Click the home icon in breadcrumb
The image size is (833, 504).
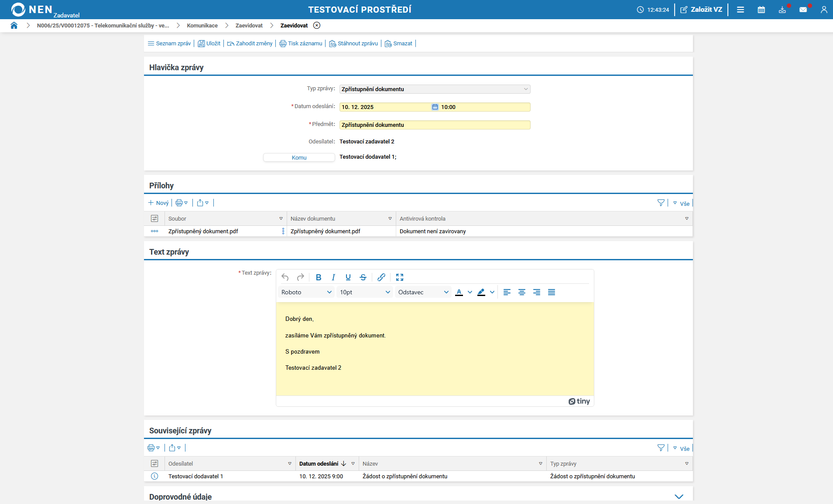pos(14,25)
